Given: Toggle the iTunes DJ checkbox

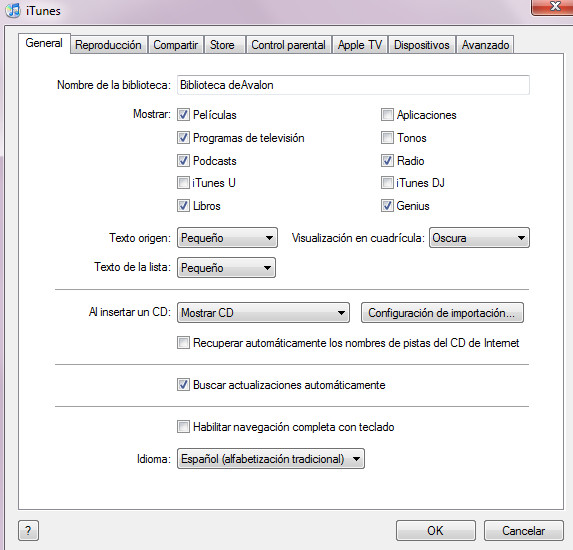Looking at the screenshot, I should 387,183.
